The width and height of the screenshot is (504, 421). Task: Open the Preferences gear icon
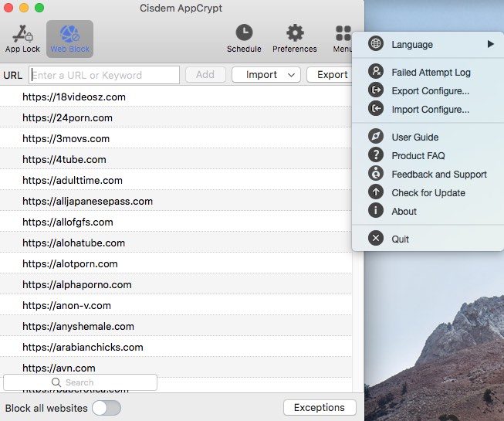click(x=295, y=32)
